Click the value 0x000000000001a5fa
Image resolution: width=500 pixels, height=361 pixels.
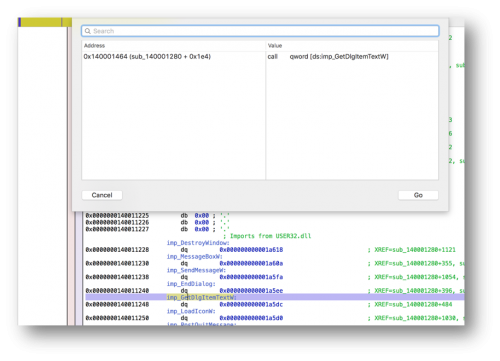coord(251,277)
